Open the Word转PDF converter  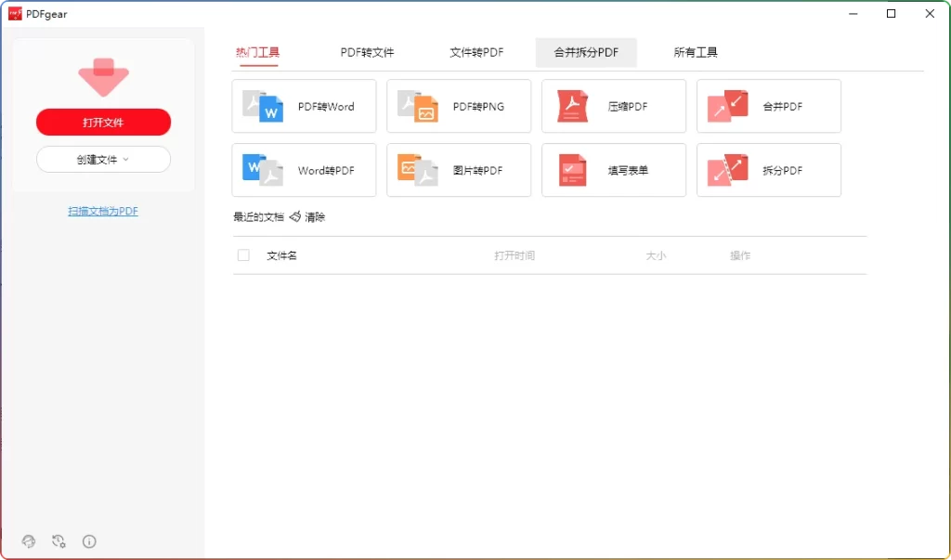tap(304, 170)
